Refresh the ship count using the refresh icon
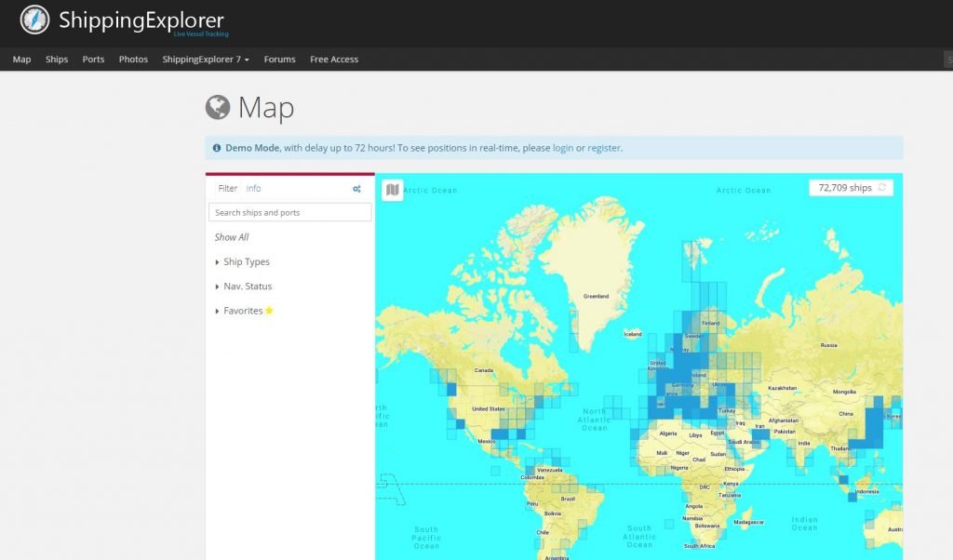 (882, 188)
